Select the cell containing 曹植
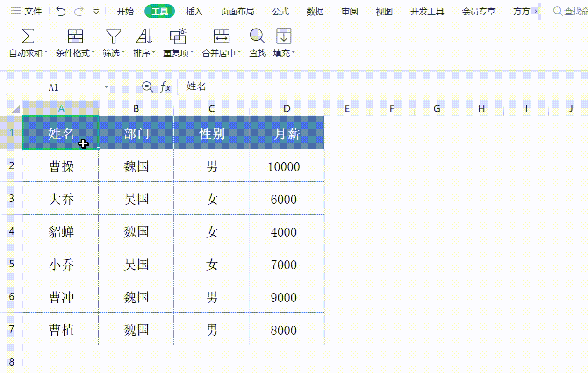This screenshot has height=373, width=588. (61, 330)
